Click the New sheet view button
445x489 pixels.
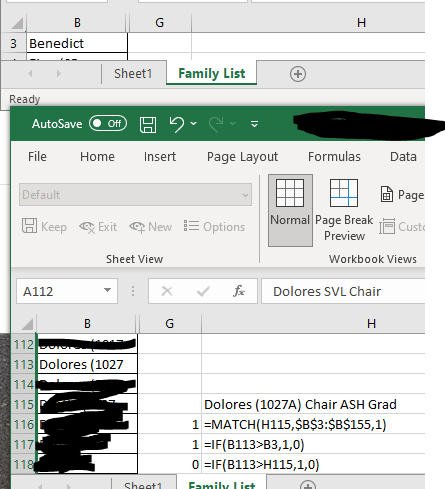tap(151, 227)
